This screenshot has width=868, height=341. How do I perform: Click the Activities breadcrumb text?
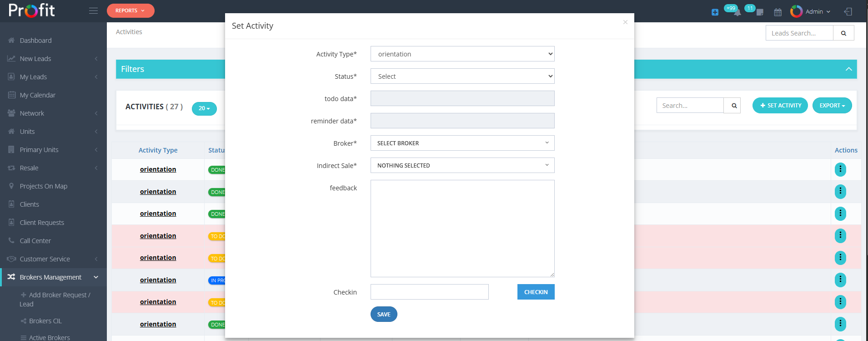pos(129,32)
